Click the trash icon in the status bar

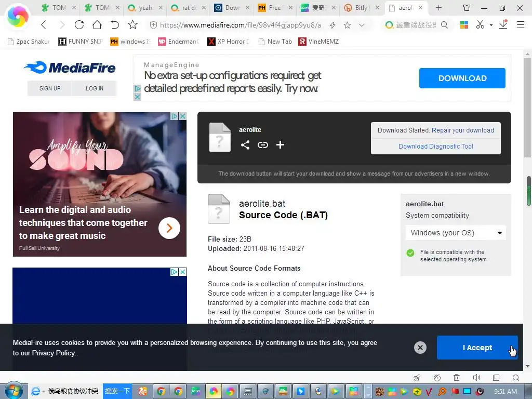pyautogui.click(x=457, y=378)
